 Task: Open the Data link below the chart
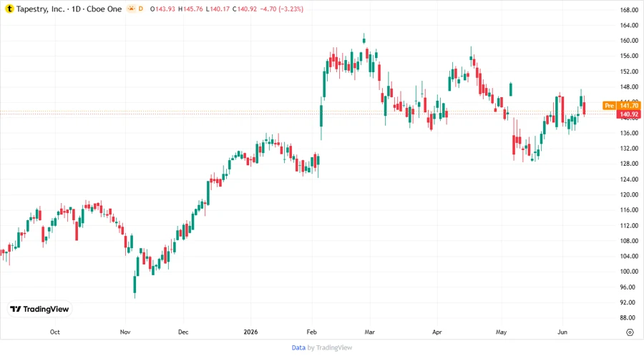tap(298, 348)
